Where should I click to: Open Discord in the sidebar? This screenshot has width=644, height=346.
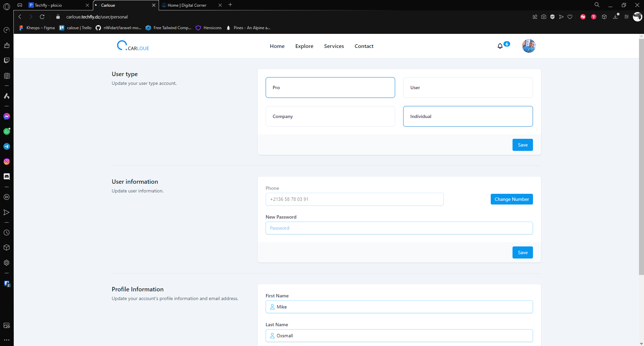(7, 177)
